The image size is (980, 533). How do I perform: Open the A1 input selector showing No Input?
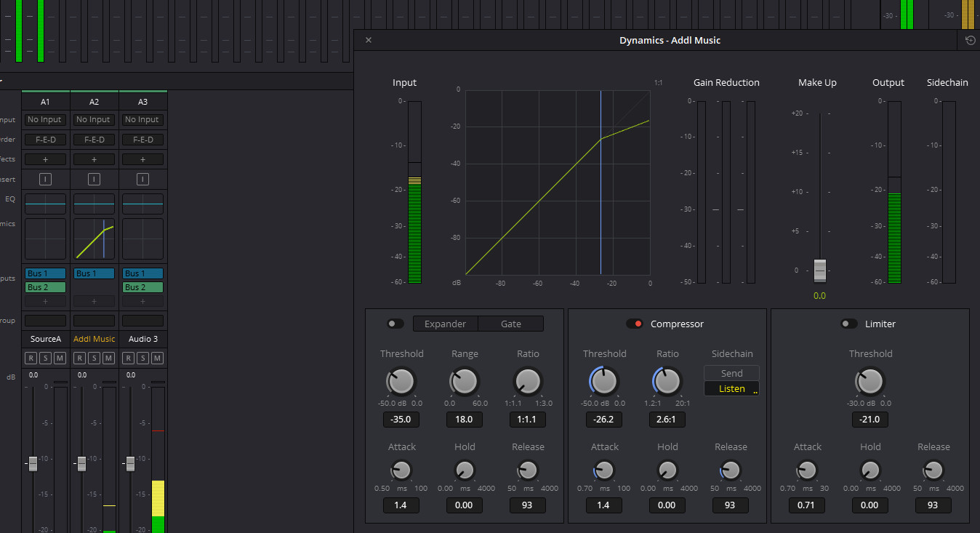[x=45, y=119]
